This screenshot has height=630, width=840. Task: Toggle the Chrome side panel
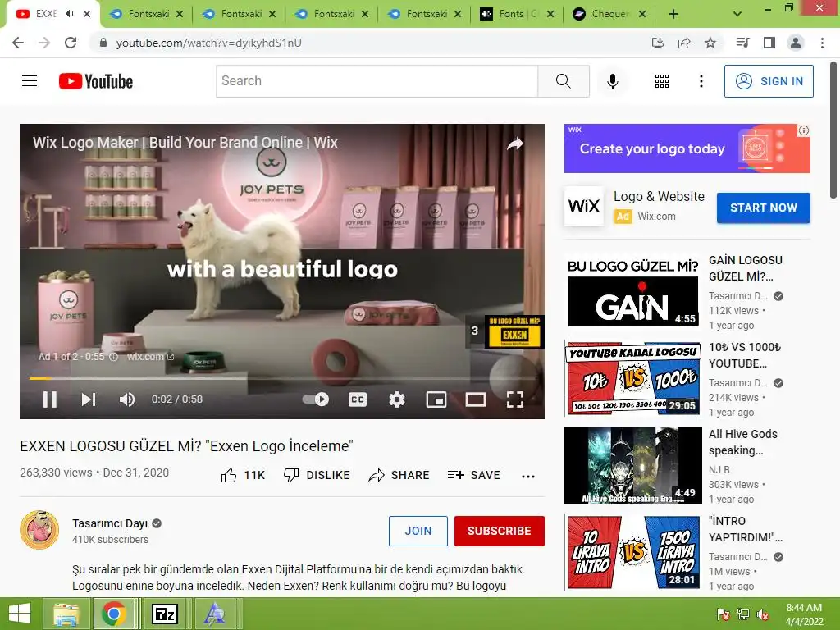coord(769,43)
